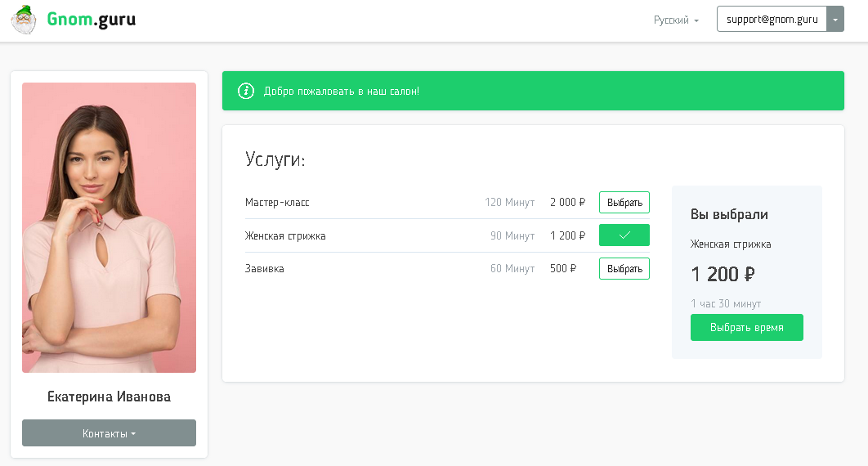Select the Мастер-класс service with Выбрать
Viewport: 868px width, 466px height.
(x=624, y=203)
